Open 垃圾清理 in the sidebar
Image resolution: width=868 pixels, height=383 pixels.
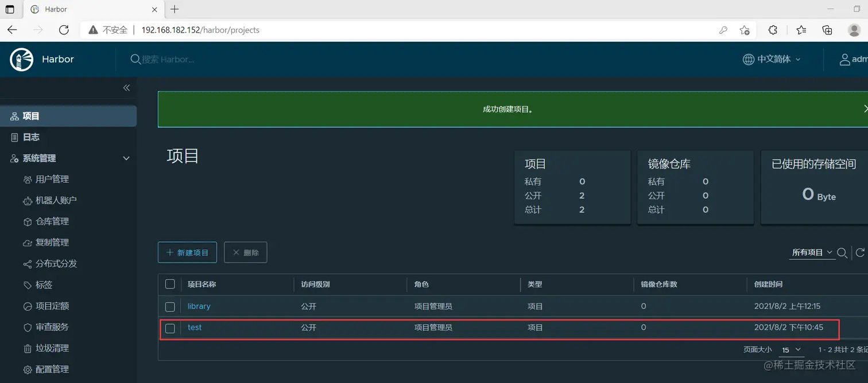tap(52, 348)
